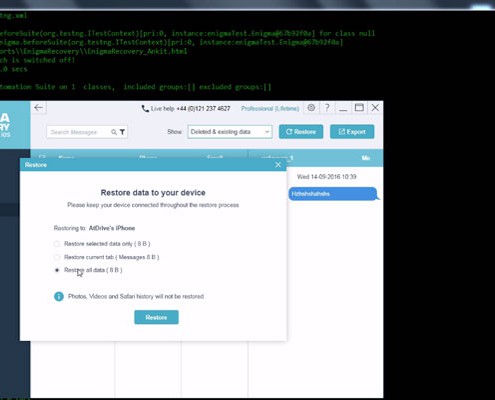Image resolution: width=495 pixels, height=400 pixels.
Task: Click the search magnifier icon
Action: [114, 132]
